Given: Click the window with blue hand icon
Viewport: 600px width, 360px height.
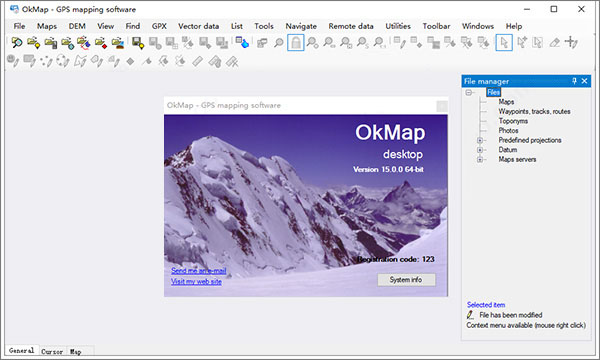Looking at the screenshot, I should pos(242,42).
